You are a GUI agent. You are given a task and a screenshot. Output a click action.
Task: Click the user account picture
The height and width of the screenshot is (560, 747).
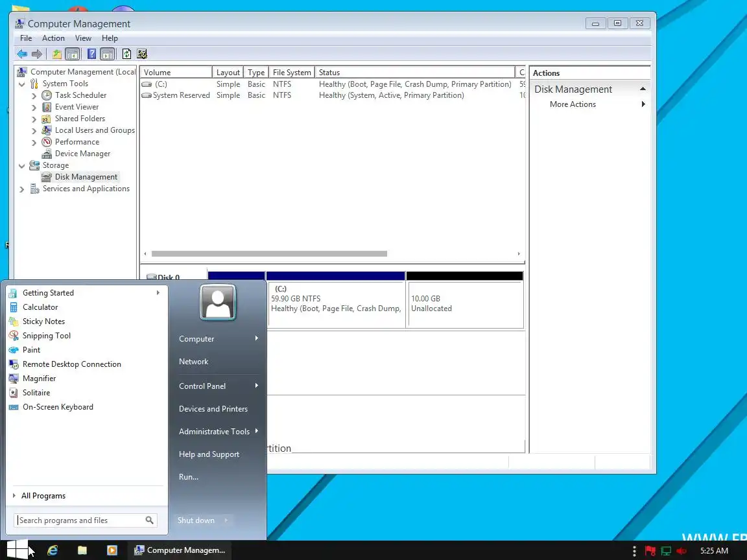(x=218, y=303)
